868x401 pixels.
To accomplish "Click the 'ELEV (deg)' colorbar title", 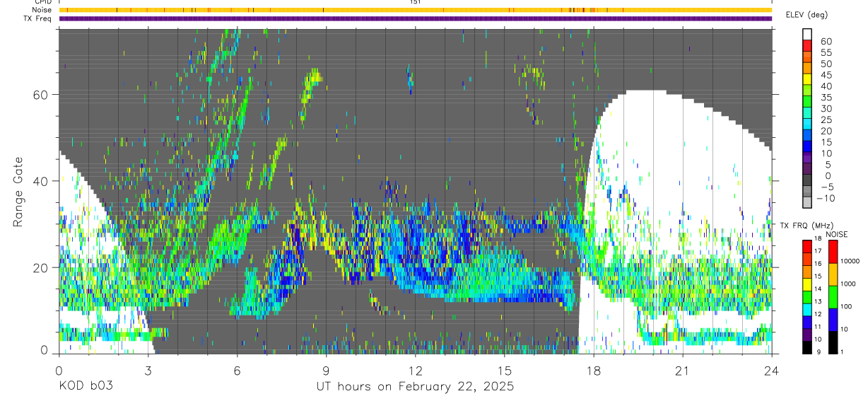I will click(807, 15).
